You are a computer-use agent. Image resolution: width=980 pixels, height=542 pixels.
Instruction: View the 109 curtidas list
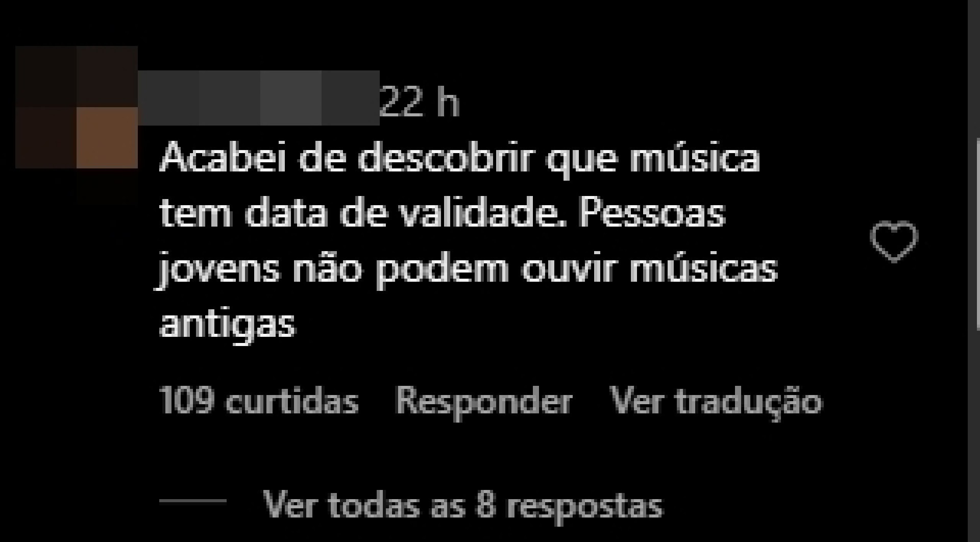(x=259, y=401)
